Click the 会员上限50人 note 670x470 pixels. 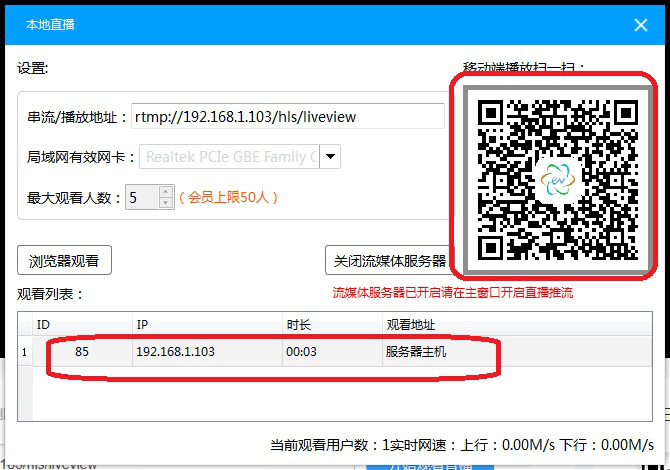click(228, 197)
